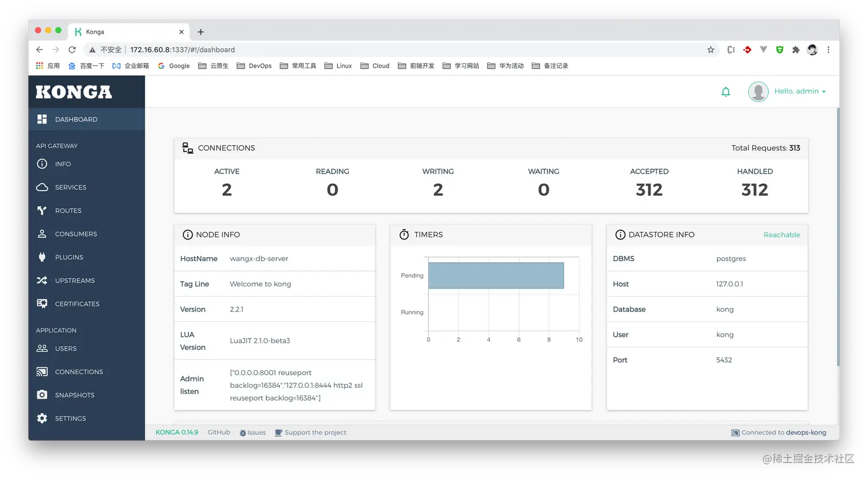Click the Reachable status text

pos(781,235)
